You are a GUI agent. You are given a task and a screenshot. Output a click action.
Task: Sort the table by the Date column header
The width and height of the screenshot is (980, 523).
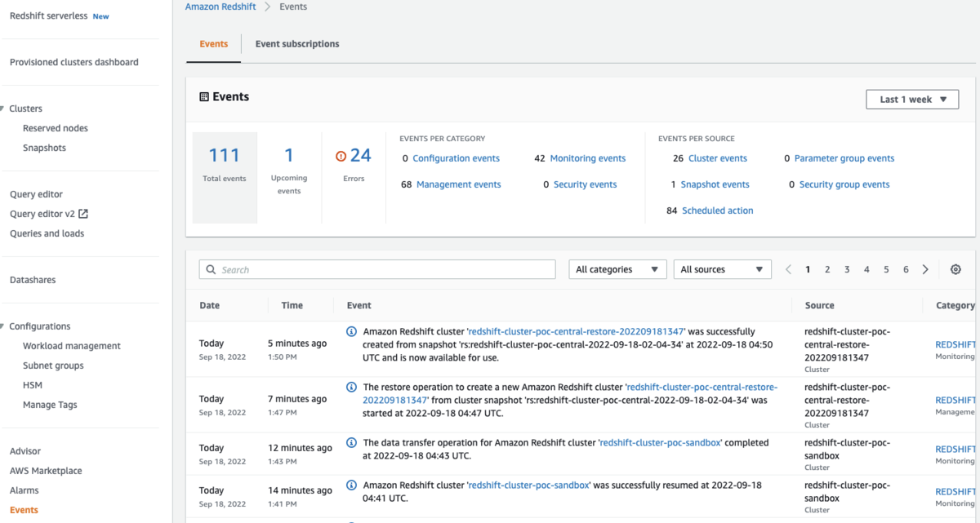click(210, 305)
